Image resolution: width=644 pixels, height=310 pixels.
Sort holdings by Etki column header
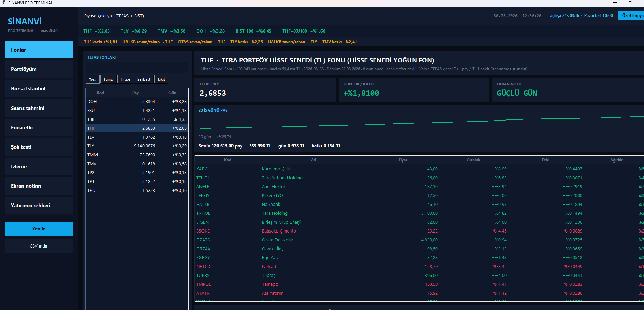(x=545, y=160)
